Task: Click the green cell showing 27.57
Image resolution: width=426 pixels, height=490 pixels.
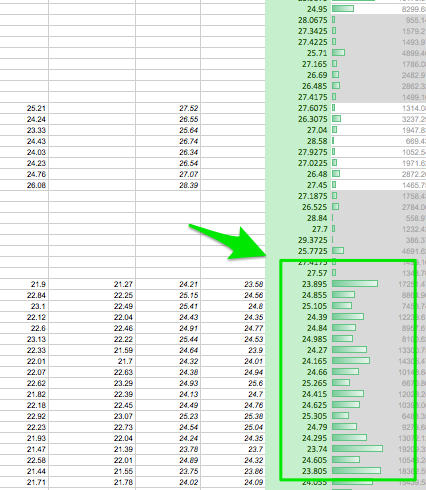Action: pos(298,273)
